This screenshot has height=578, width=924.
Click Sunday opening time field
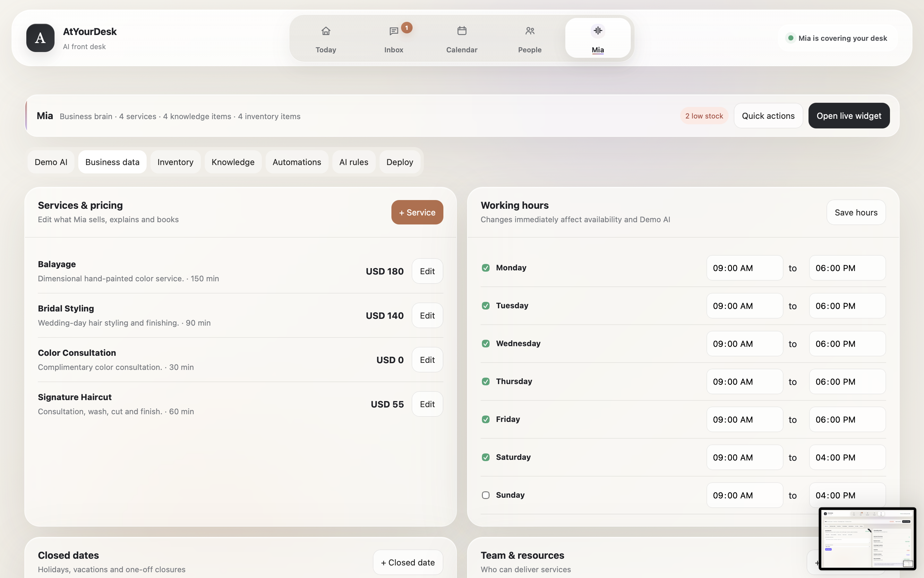pos(745,495)
